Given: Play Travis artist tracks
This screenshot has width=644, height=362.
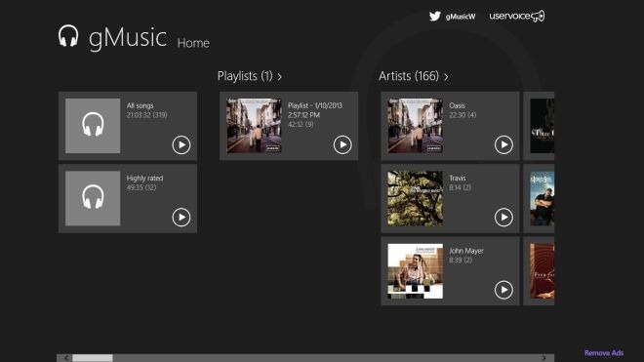Looking at the screenshot, I should click(x=503, y=218).
